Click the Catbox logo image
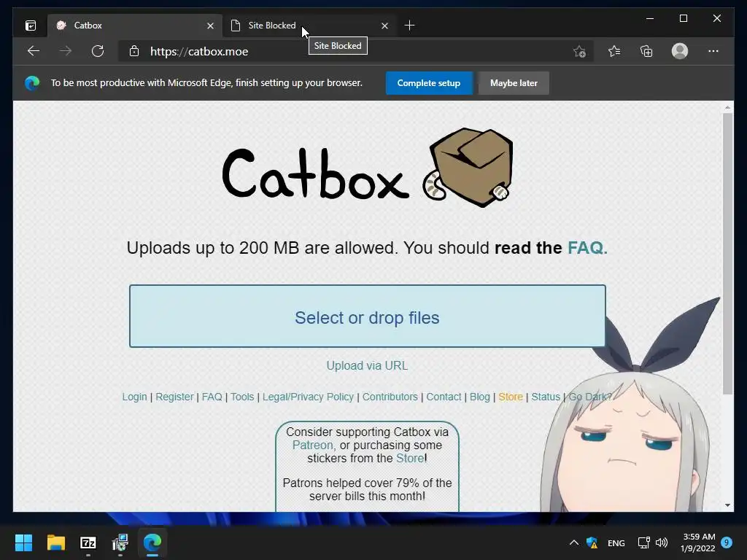Screen dimensions: 747x560 tap(368, 168)
